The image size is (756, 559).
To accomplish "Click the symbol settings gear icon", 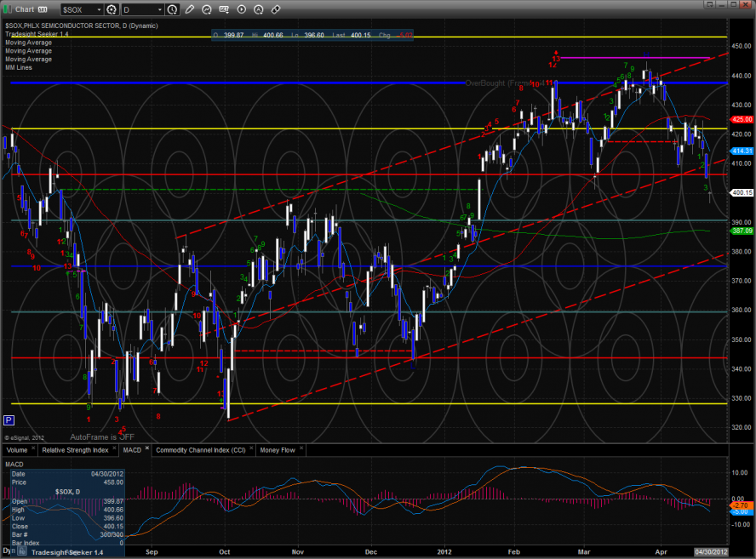I will (112, 9).
